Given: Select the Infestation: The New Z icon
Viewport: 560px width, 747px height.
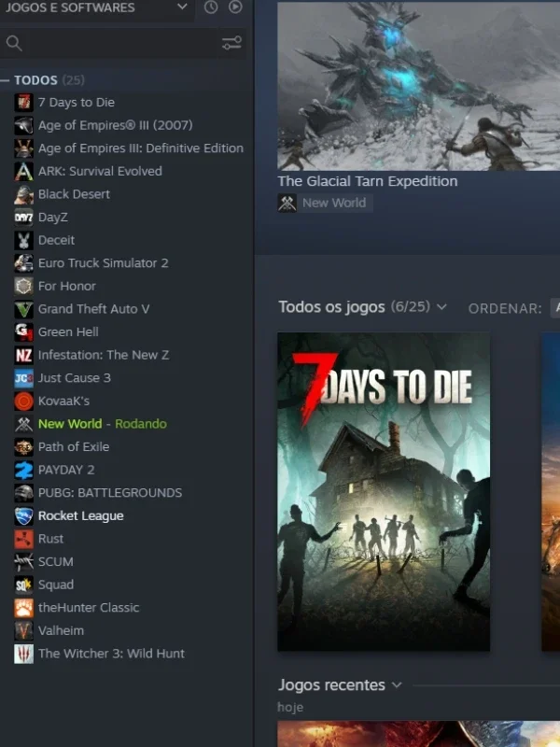Looking at the screenshot, I should pos(23,355).
